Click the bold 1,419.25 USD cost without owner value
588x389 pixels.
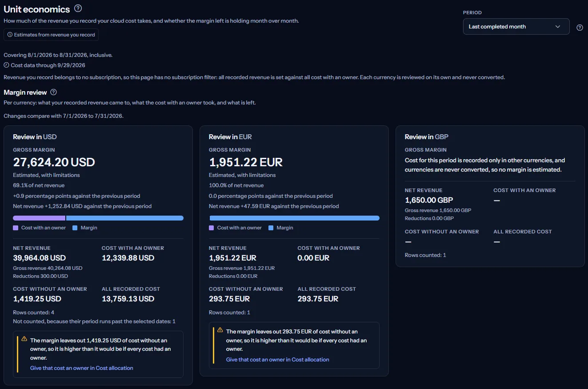pyautogui.click(x=37, y=299)
